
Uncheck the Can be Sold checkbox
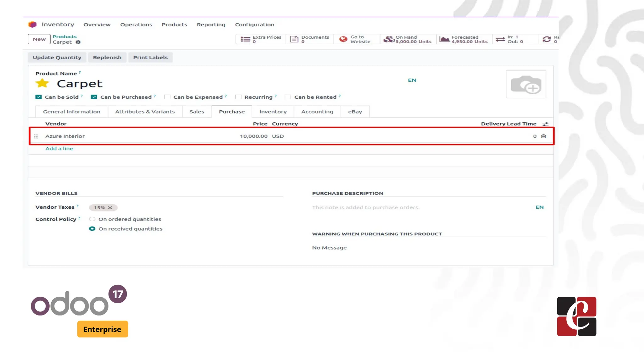click(38, 97)
